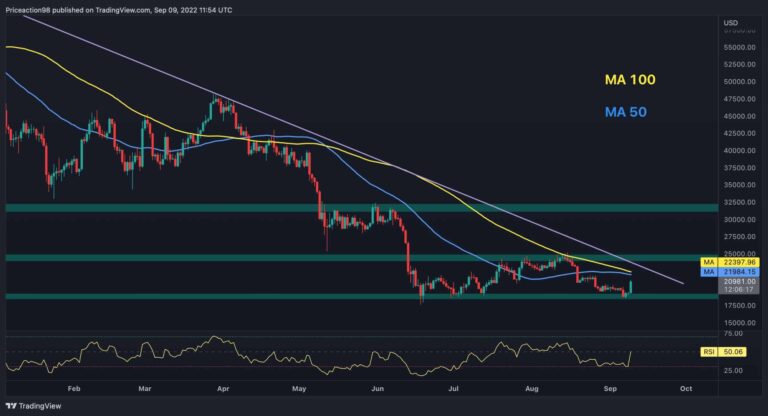Click the 52500.00 price axis label
This screenshot has width=768, height=416.
pyautogui.click(x=740, y=65)
